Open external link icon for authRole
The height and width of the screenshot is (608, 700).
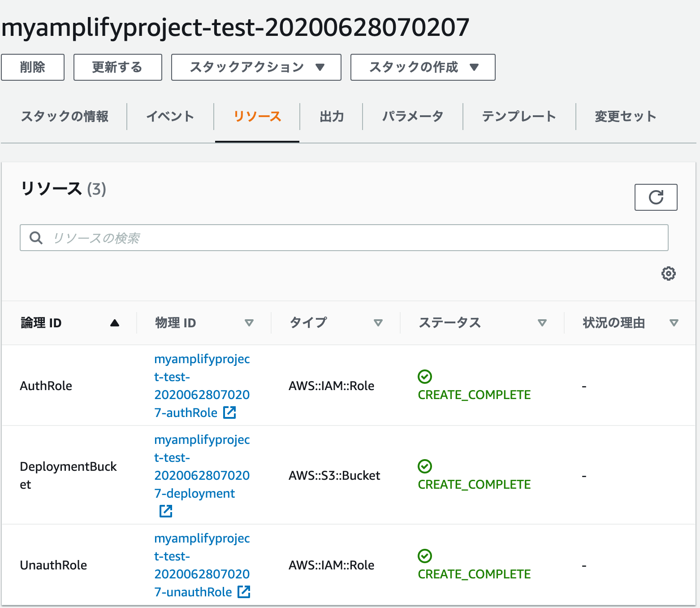pyautogui.click(x=229, y=413)
